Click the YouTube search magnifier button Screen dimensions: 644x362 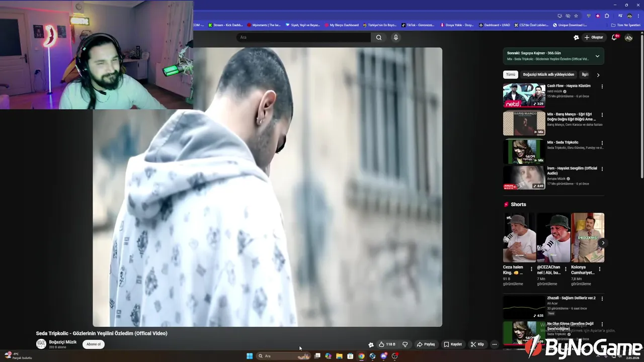379,37
